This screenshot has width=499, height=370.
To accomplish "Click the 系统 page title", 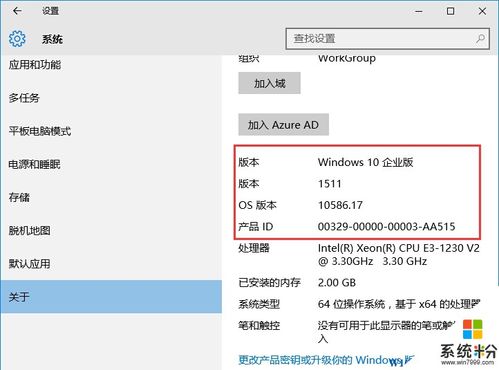I will pyautogui.click(x=52, y=39).
